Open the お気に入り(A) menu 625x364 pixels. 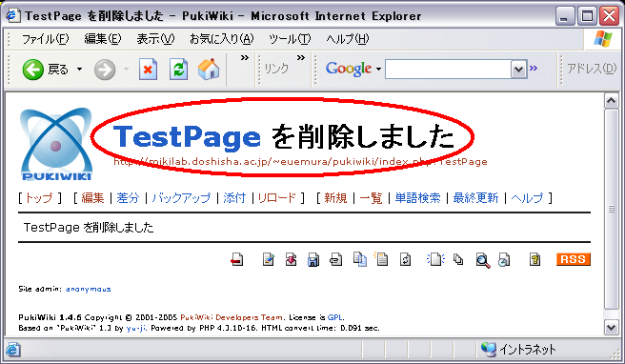222,39
